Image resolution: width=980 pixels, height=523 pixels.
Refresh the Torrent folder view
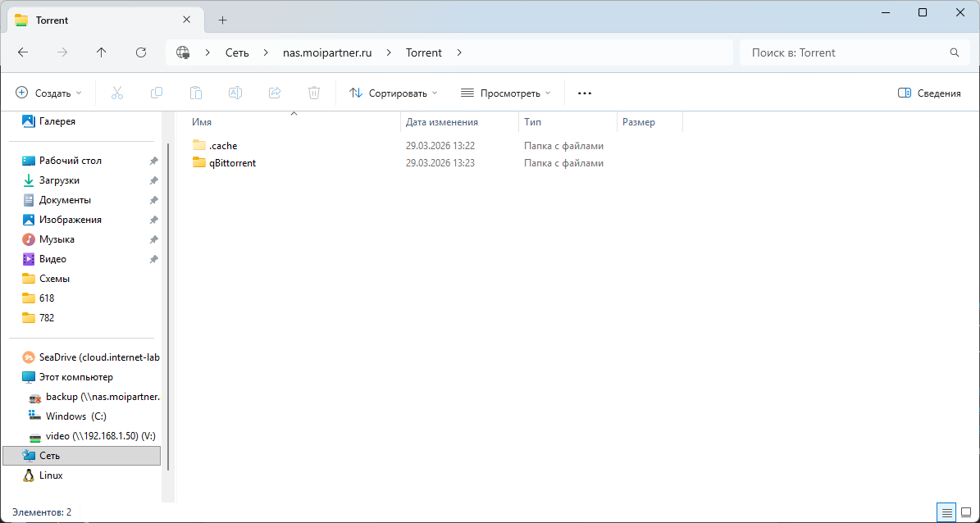pos(141,52)
